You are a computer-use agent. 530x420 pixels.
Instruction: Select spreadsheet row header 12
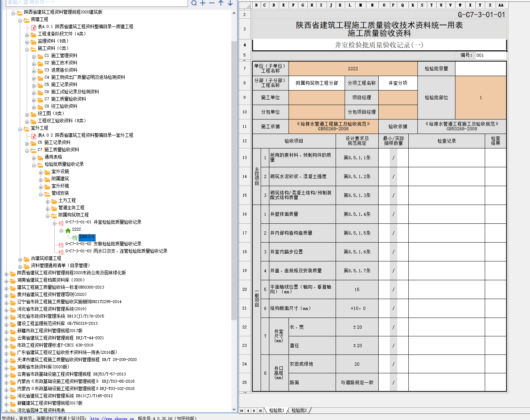[x=245, y=141]
